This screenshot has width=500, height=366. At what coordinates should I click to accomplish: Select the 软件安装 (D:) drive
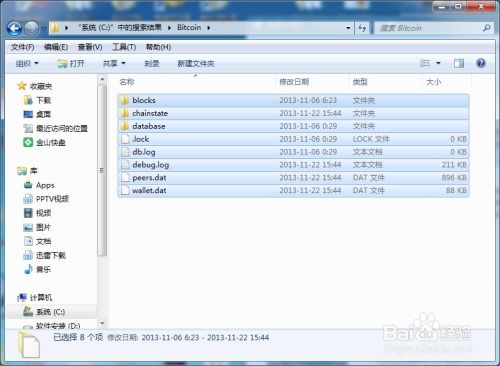click(x=52, y=326)
